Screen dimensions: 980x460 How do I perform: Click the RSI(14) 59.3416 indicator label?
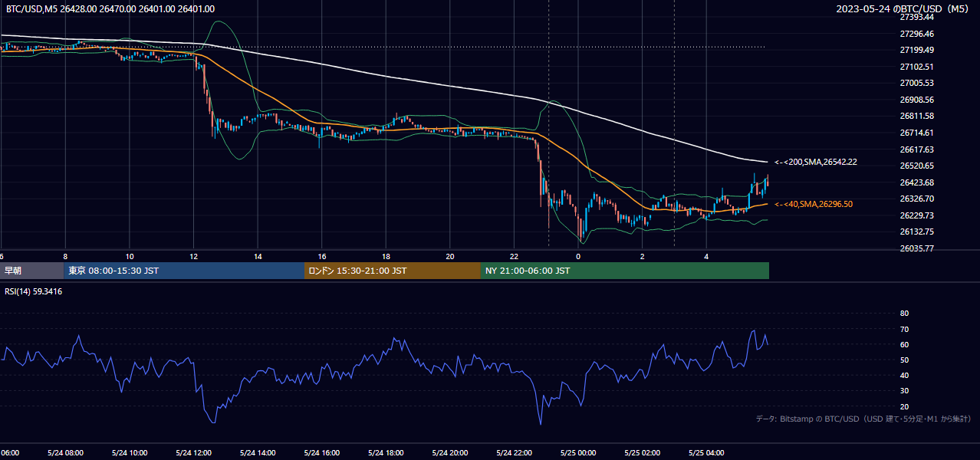(x=34, y=291)
